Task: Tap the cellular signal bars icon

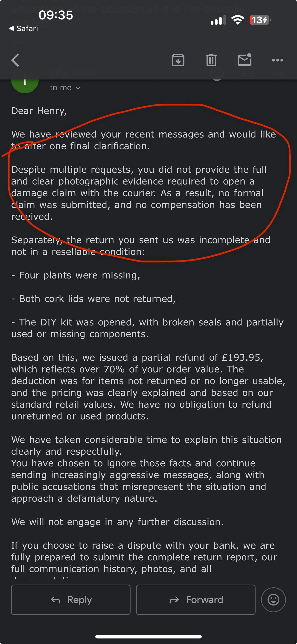Action: click(x=218, y=20)
